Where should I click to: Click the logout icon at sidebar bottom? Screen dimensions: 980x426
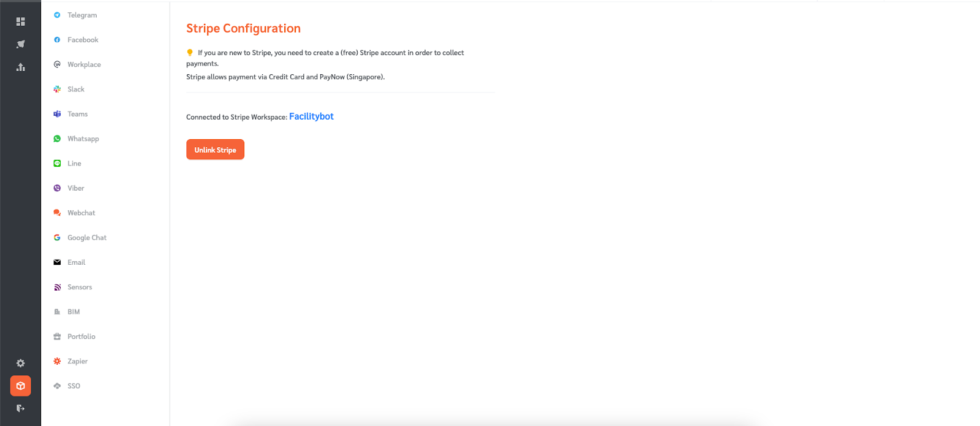point(21,408)
